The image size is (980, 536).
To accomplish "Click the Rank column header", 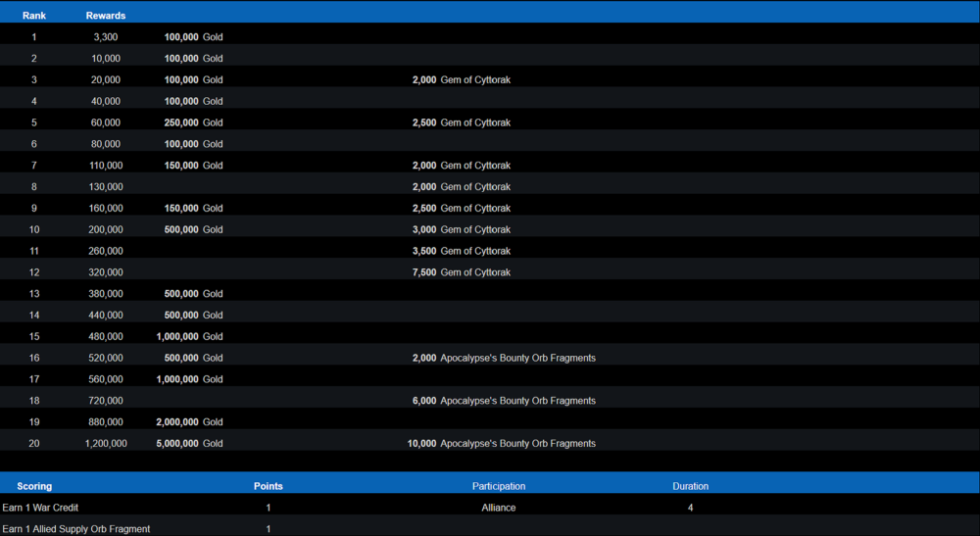I will pos(34,16).
